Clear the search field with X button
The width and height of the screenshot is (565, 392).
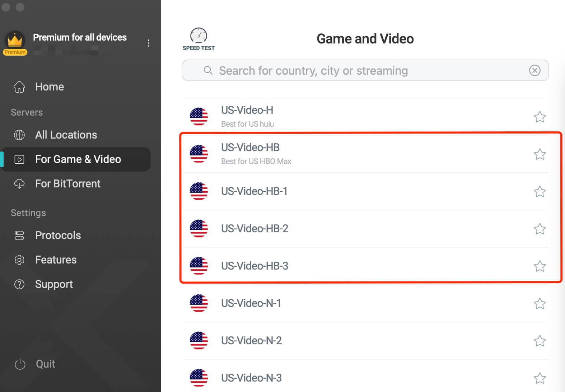pos(535,70)
